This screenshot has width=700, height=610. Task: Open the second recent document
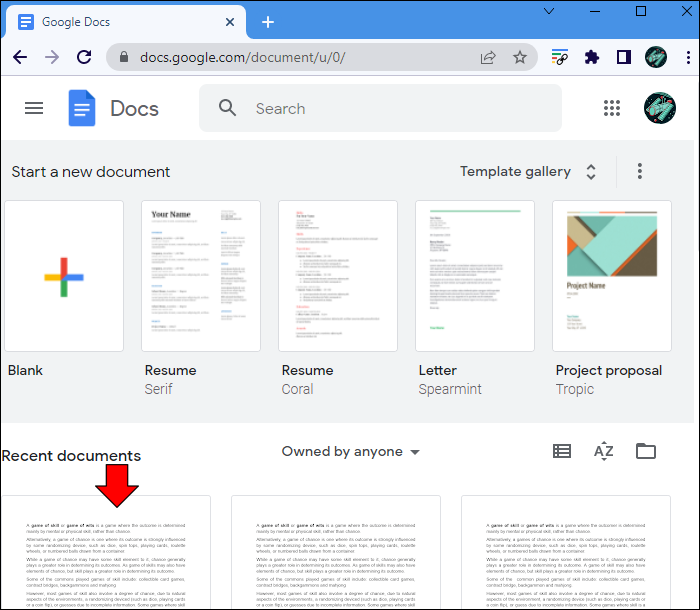(336, 552)
